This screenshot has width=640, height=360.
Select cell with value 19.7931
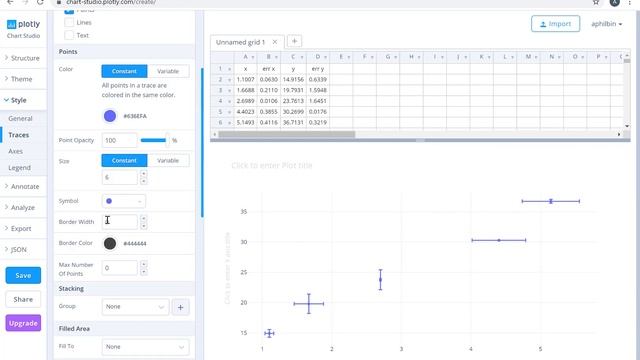tap(293, 90)
